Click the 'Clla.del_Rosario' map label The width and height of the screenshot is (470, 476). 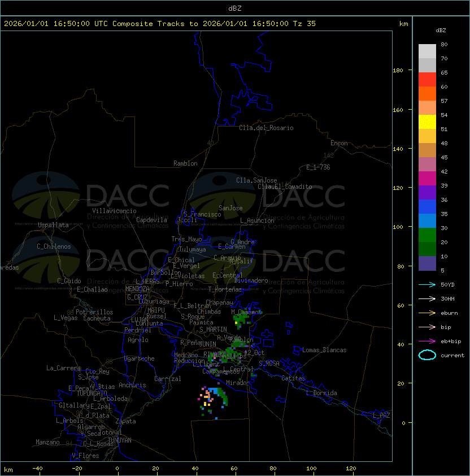click(266, 128)
